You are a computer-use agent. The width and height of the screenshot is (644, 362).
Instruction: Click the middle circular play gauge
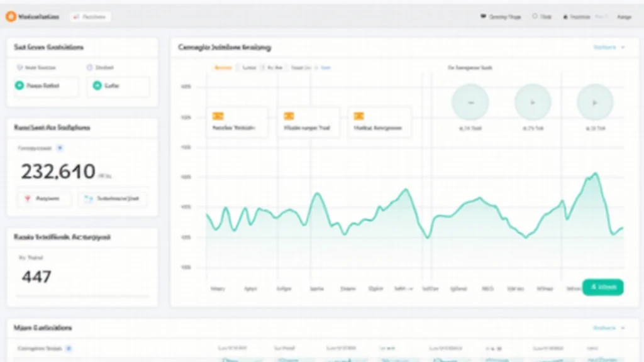[x=533, y=102]
